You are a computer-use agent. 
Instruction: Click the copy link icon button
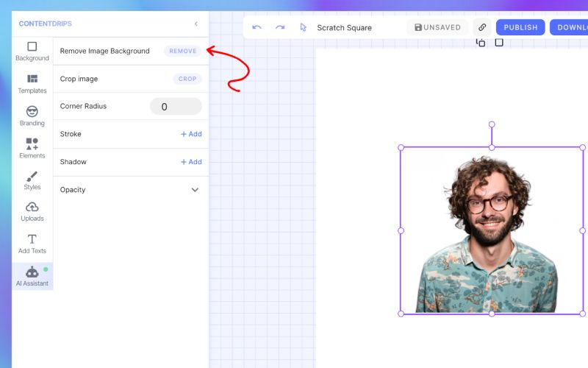[x=482, y=27]
